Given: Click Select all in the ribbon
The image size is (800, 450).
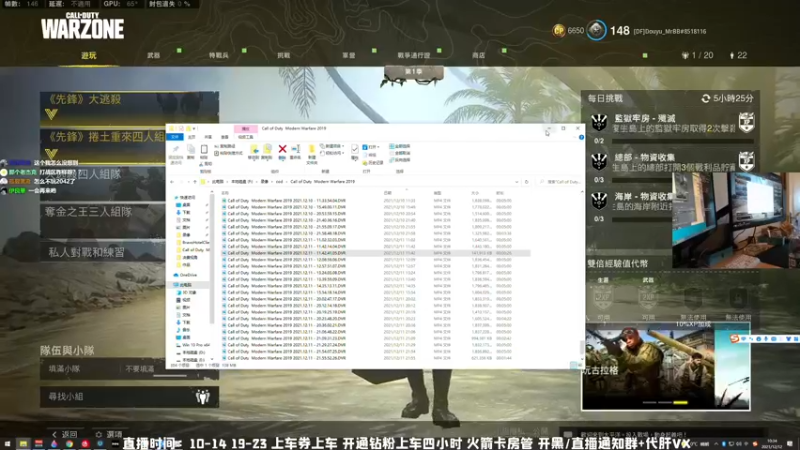Looking at the screenshot, I should pos(399,146).
